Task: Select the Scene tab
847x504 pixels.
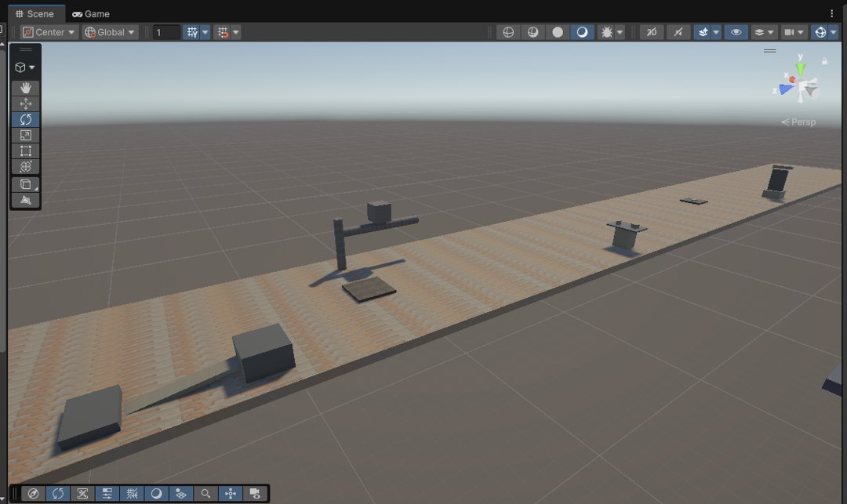Action: click(x=35, y=13)
